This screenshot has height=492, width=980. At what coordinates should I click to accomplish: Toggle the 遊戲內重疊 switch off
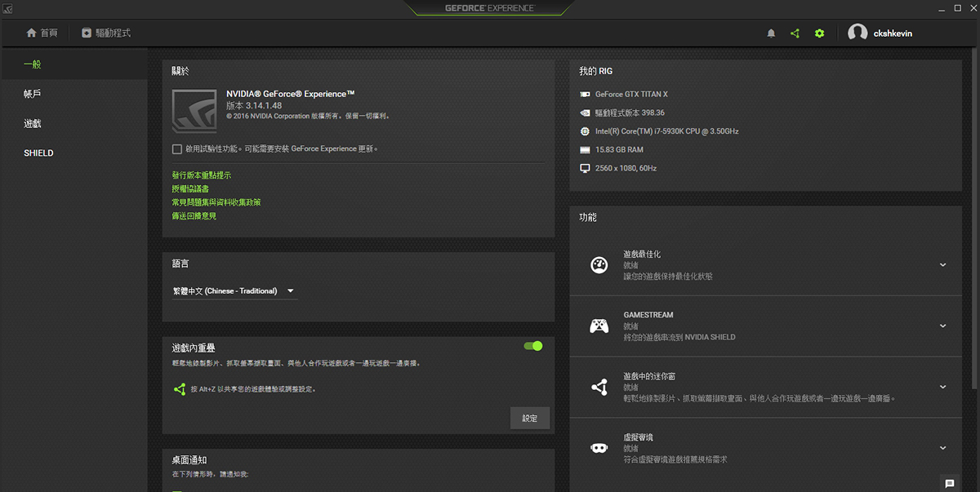pyautogui.click(x=532, y=346)
